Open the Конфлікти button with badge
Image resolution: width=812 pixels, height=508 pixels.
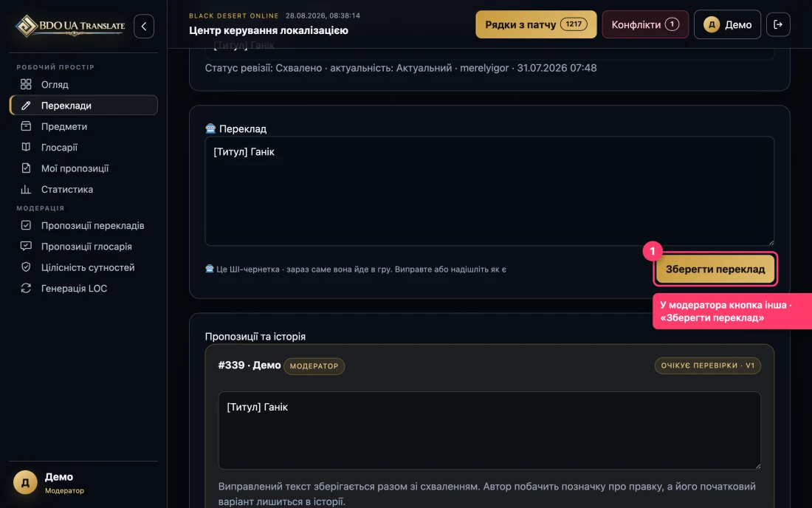[x=644, y=24]
